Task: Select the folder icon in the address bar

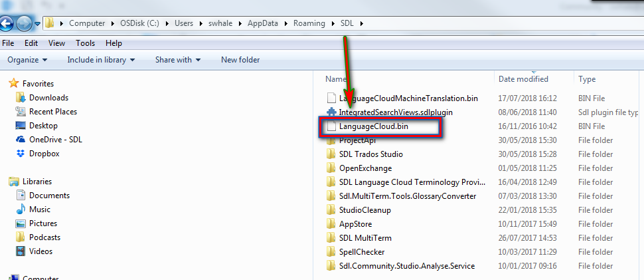Action: click(49, 23)
